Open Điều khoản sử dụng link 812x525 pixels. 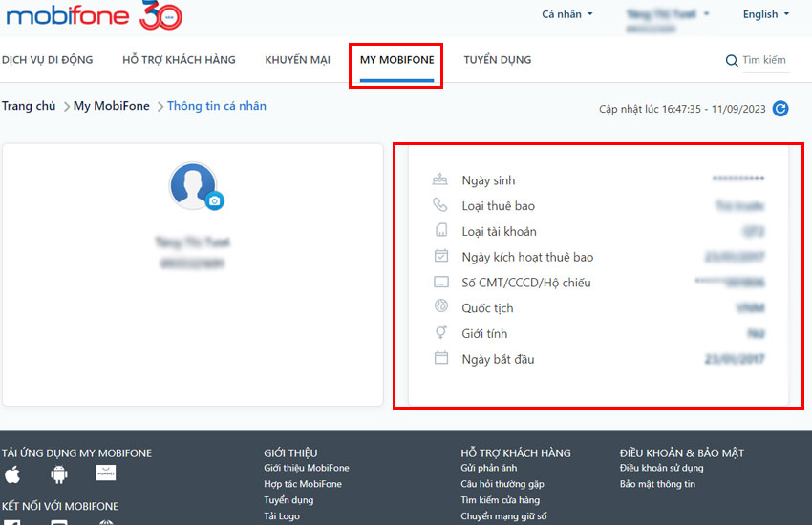pyautogui.click(x=661, y=468)
